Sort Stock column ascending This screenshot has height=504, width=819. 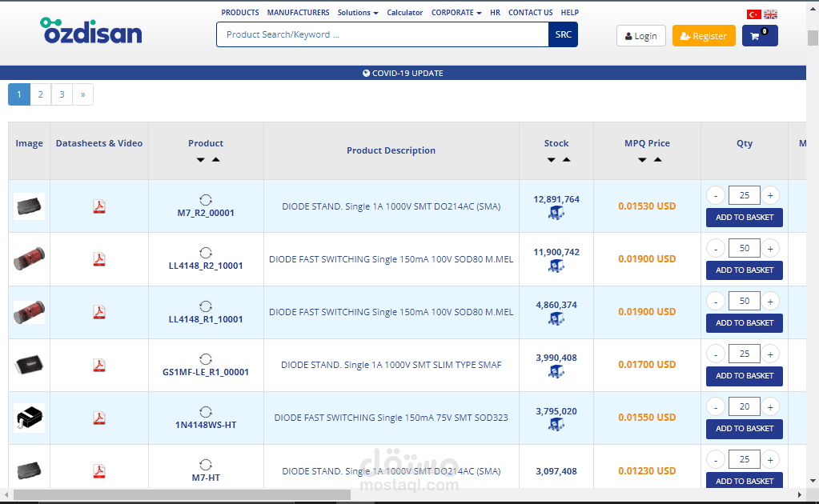tap(566, 160)
